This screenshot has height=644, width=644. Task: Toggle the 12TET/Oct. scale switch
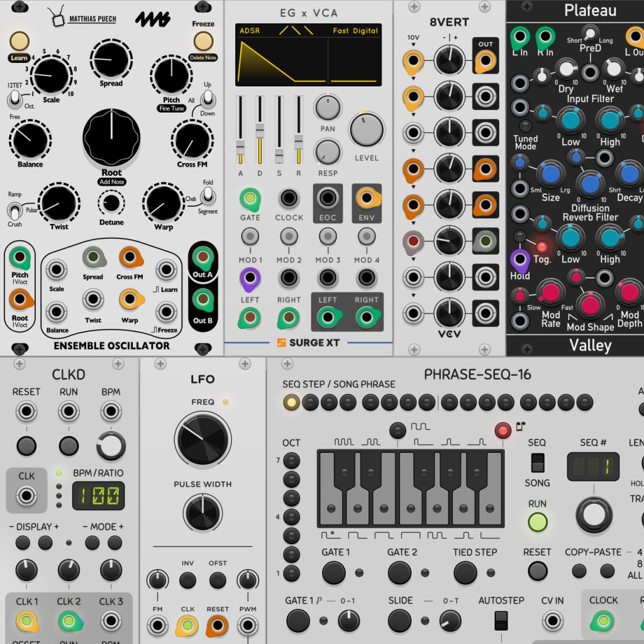tap(14, 99)
